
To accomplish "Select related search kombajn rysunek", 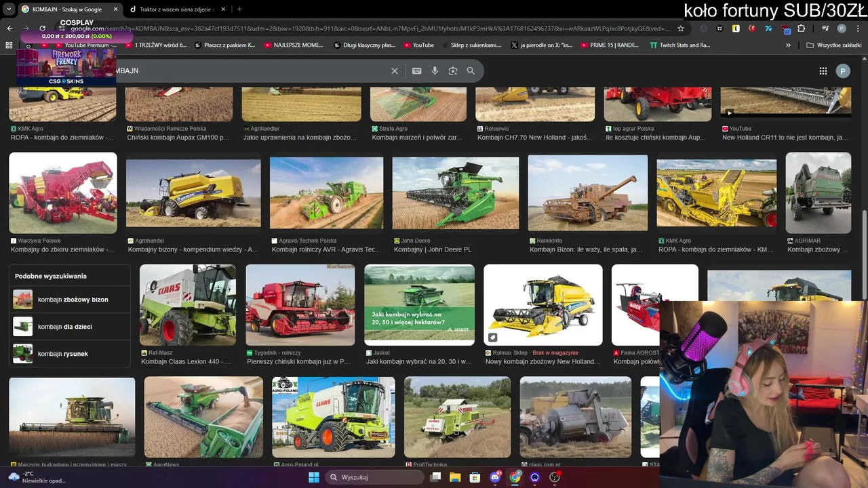I will tap(70, 354).
